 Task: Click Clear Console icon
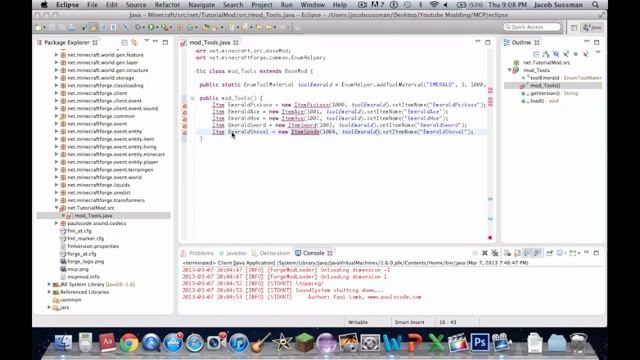[507, 253]
